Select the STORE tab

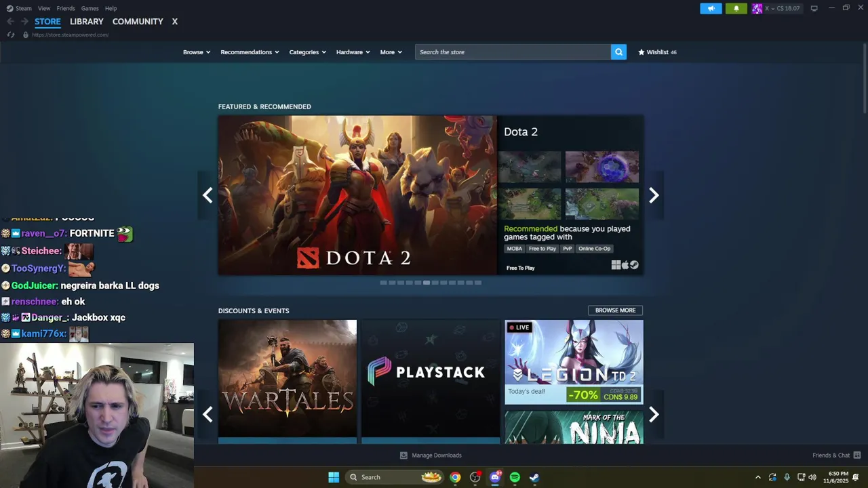(47, 22)
